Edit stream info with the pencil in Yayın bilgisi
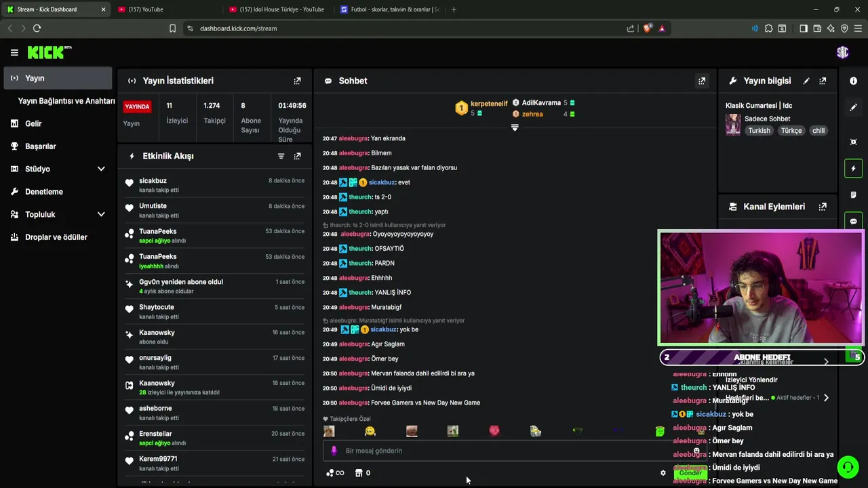The width and height of the screenshot is (868, 488). tap(806, 81)
